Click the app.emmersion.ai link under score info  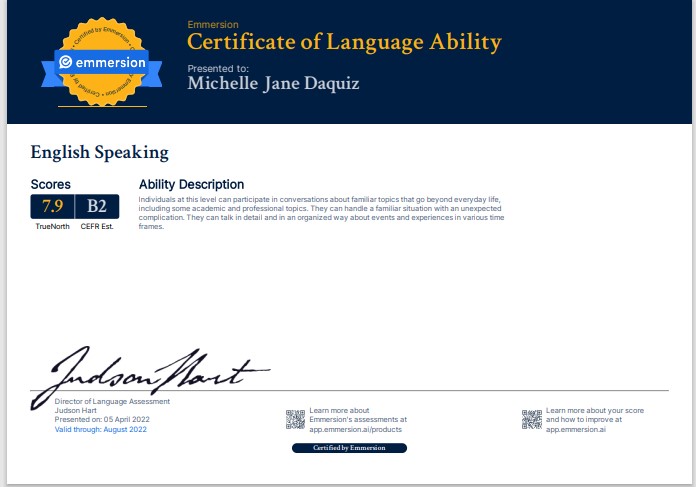tap(576, 429)
